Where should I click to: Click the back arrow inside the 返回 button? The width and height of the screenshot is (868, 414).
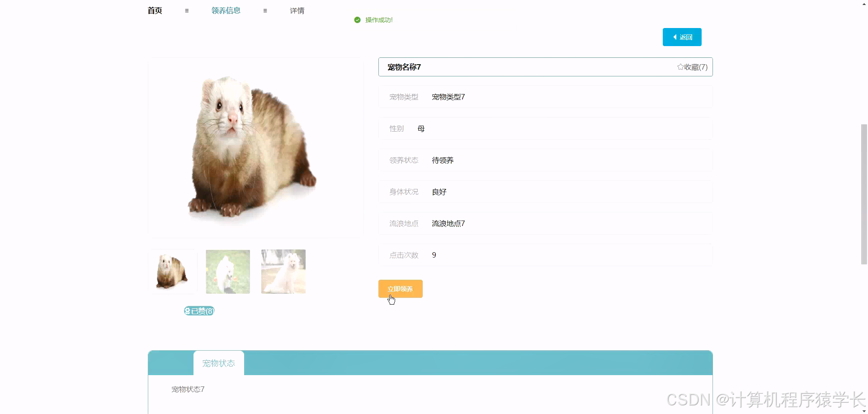tap(675, 37)
